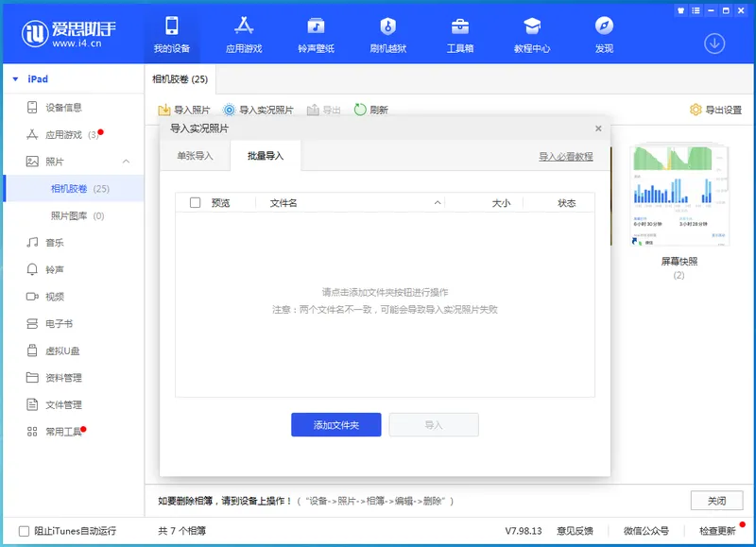
Task: Open the 导入必看教程 link
Action: (x=565, y=157)
